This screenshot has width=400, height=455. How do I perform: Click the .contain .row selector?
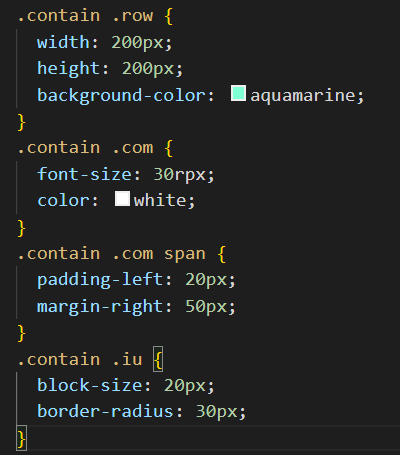click(85, 16)
